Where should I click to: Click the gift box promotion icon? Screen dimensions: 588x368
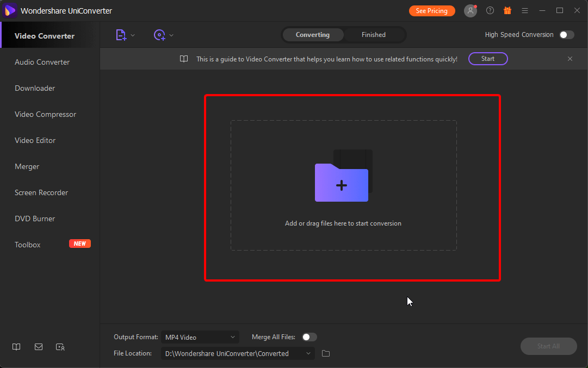(x=507, y=10)
